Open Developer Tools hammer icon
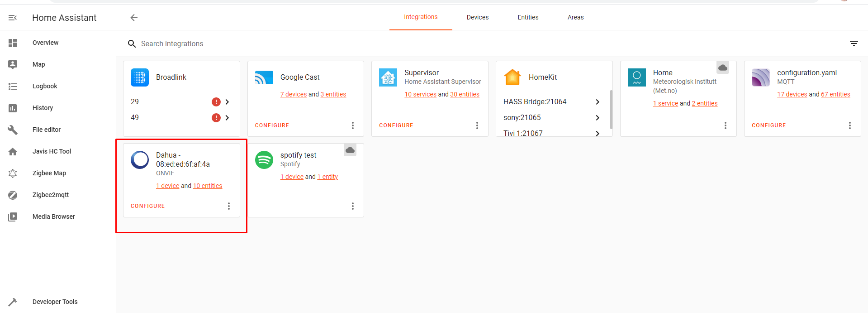868x313 pixels. tap(13, 302)
